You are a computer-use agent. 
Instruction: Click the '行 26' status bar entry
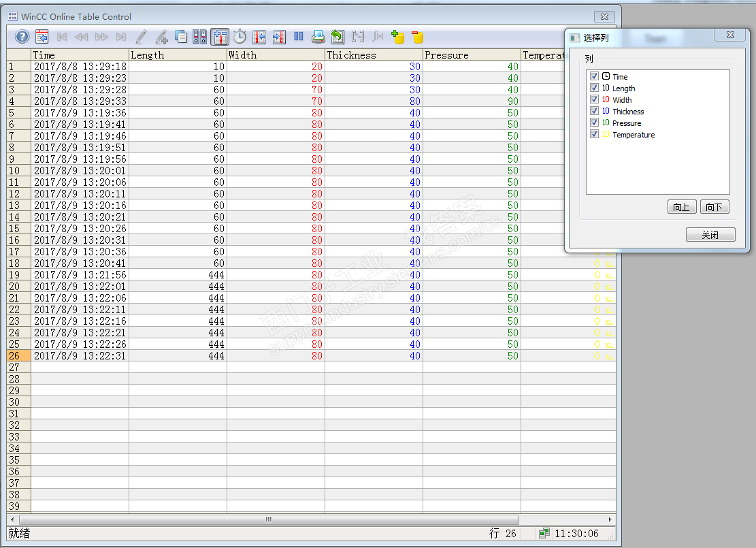(502, 533)
